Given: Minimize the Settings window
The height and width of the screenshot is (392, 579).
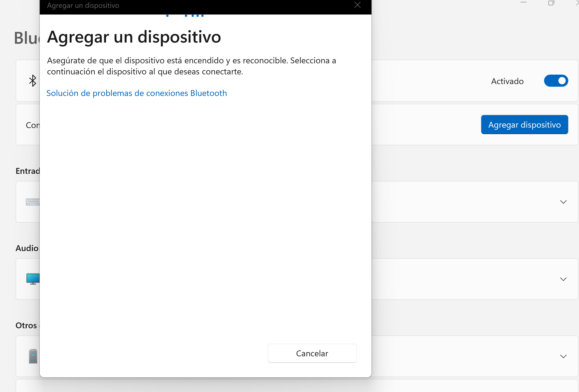Looking at the screenshot, I should (523, 2).
